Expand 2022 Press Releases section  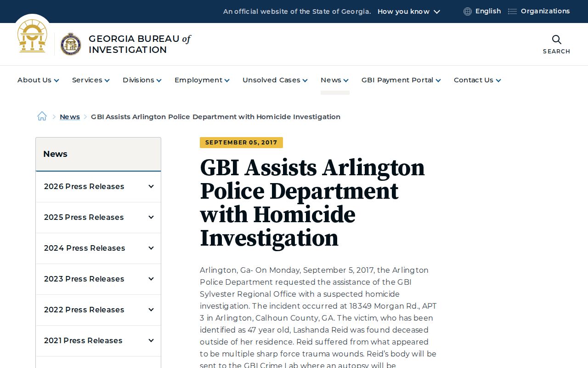point(151,310)
